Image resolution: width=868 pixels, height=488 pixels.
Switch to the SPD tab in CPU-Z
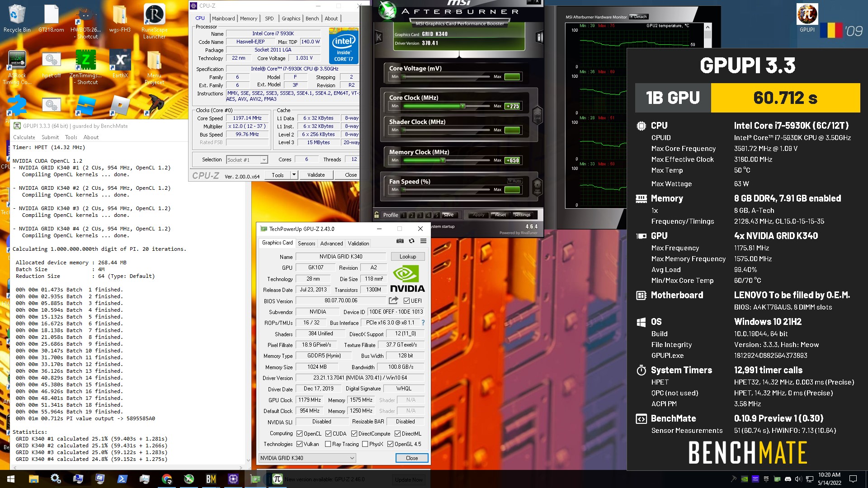point(269,19)
